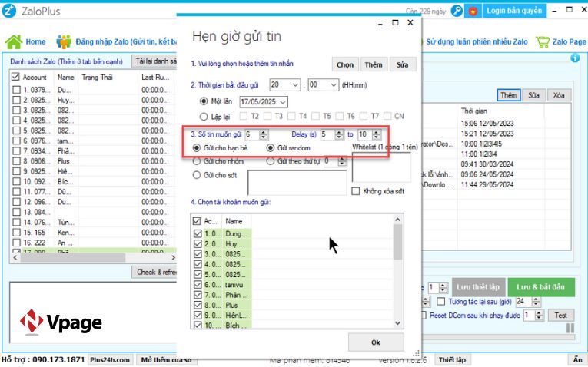This screenshot has height=367, width=588.
Task: Click Mở thêm cửa sổ button
Action: click(x=166, y=360)
